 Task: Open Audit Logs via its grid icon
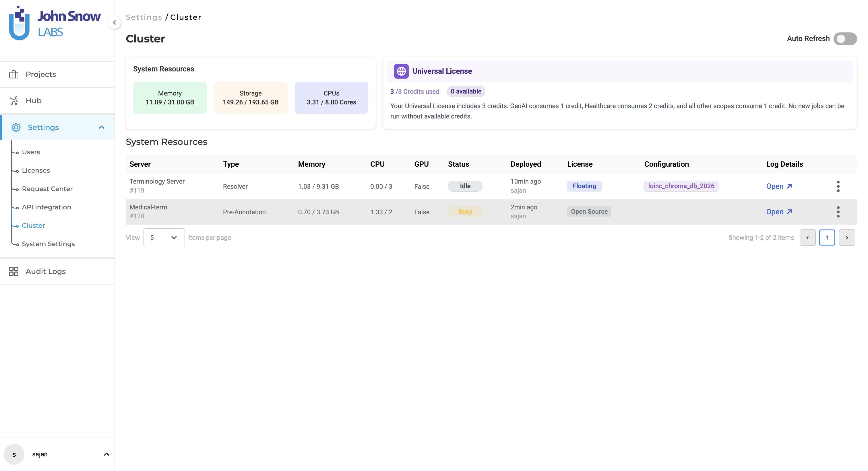[x=14, y=271]
